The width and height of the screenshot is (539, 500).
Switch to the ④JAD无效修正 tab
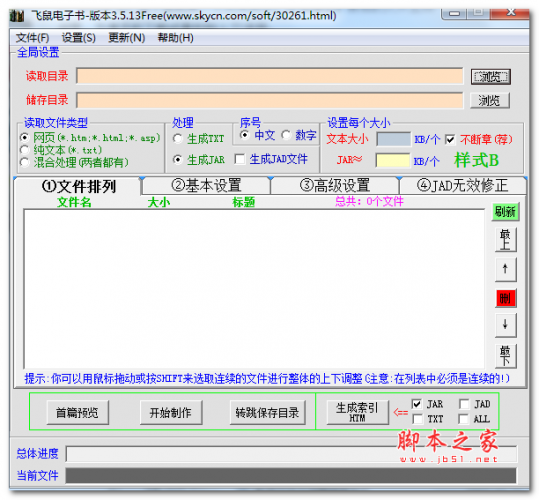(463, 186)
